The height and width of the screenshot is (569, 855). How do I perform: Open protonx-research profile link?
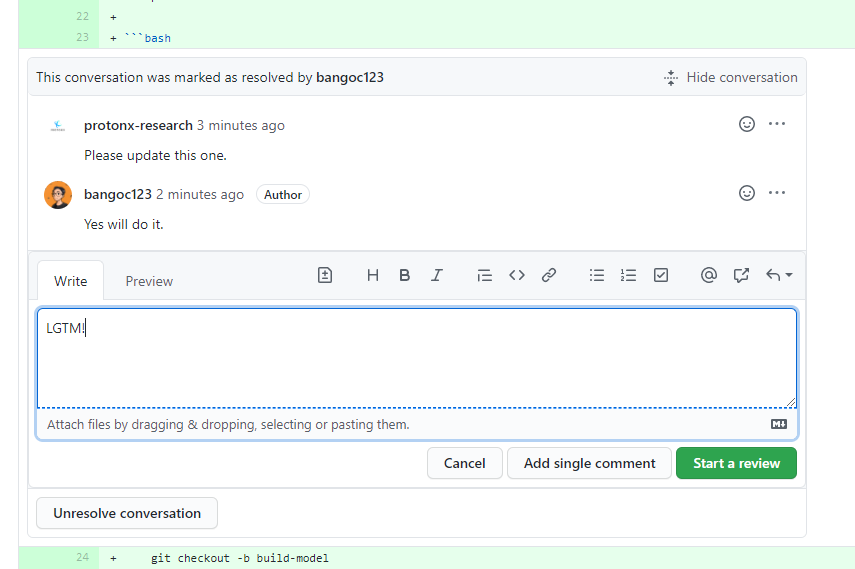[138, 125]
